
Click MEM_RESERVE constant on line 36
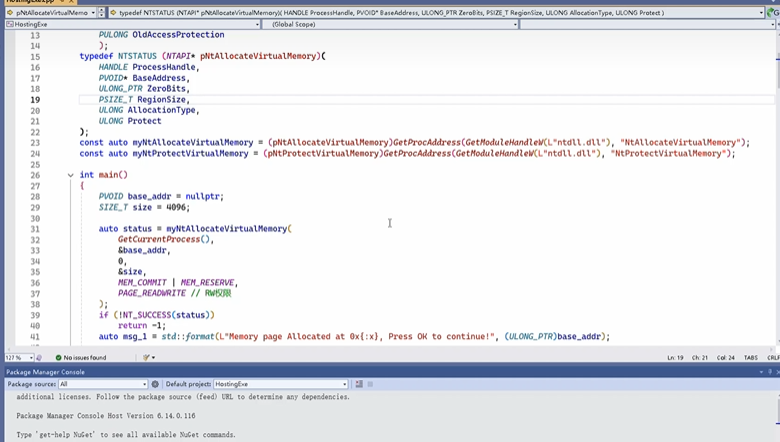(x=207, y=282)
